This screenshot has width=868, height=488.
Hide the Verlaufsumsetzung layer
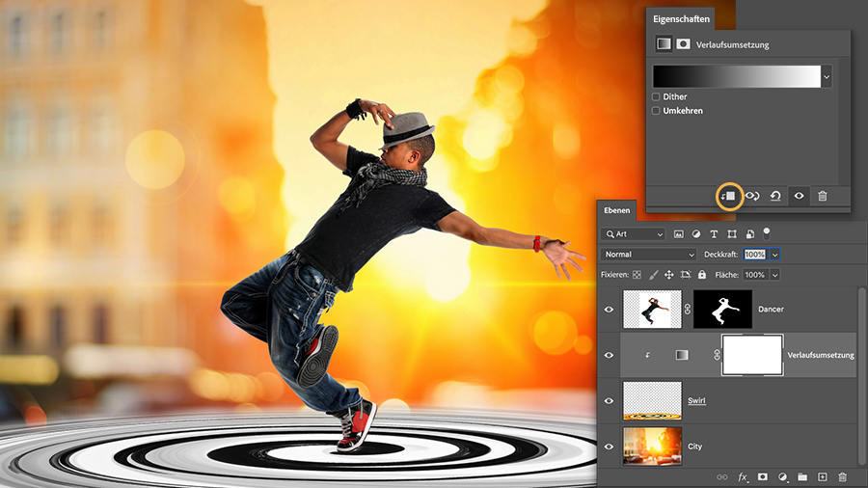(x=609, y=355)
